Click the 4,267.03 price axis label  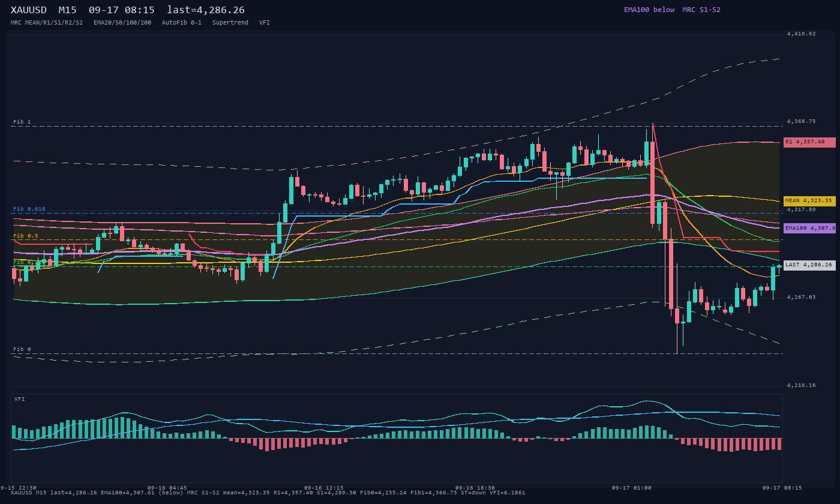[801, 297]
